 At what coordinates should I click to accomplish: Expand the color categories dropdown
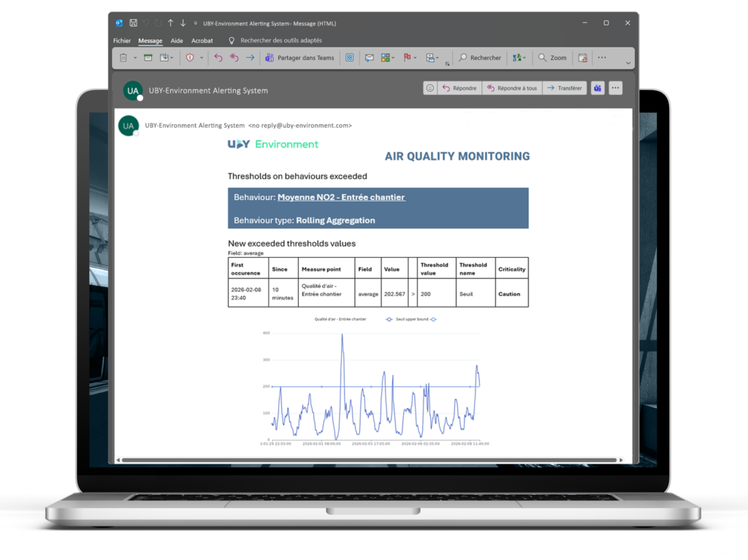point(394,58)
